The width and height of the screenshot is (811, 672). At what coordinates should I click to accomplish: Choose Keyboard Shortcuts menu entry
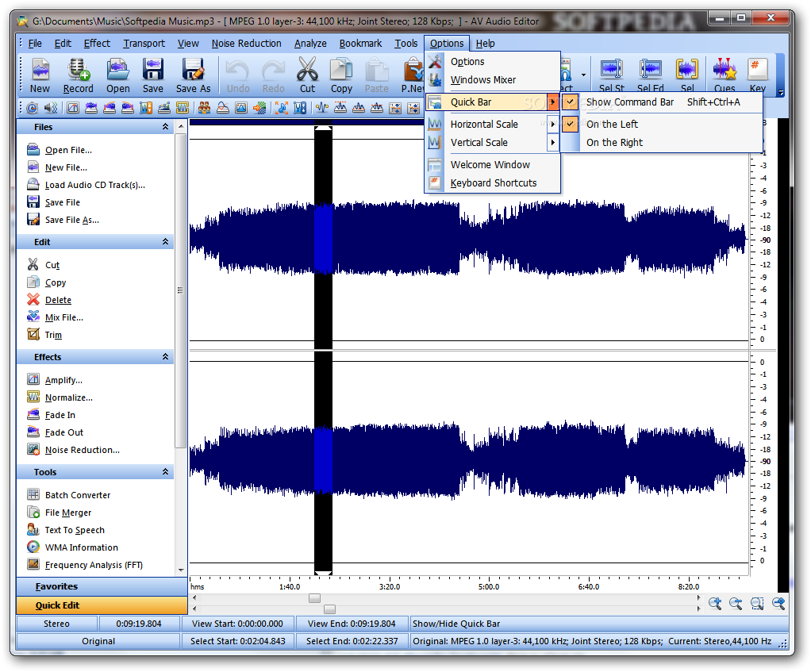492,183
